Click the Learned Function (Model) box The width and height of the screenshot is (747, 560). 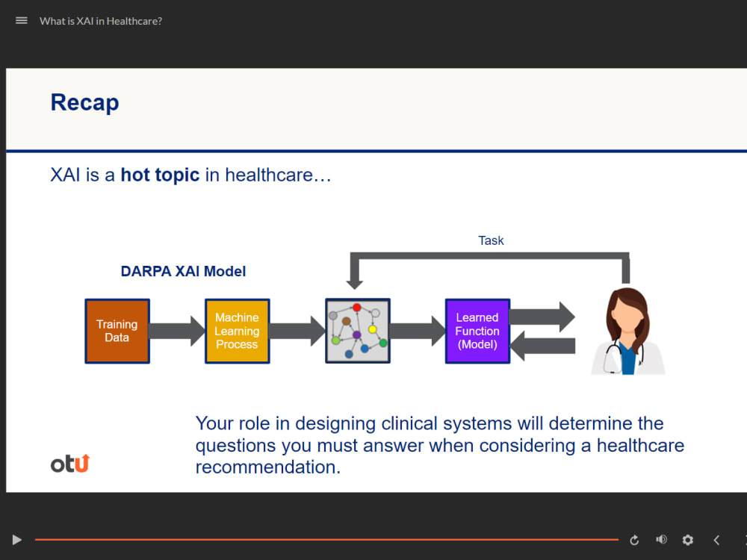pos(477,332)
